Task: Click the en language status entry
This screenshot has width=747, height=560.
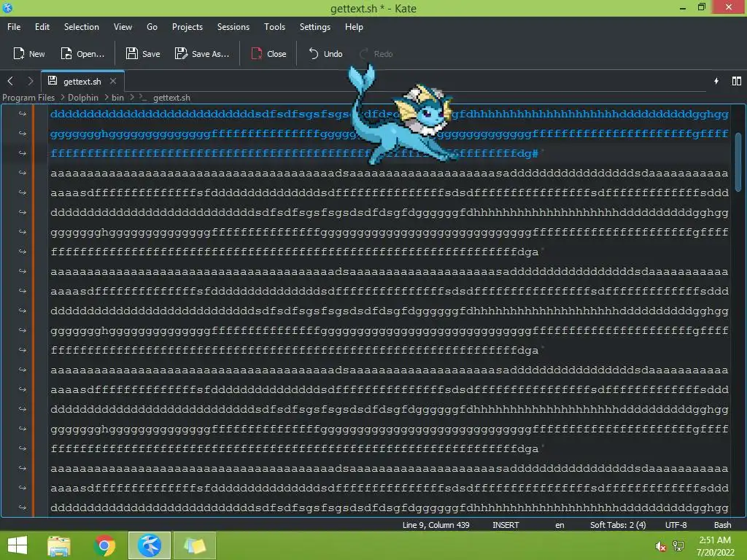Action: tap(560, 525)
